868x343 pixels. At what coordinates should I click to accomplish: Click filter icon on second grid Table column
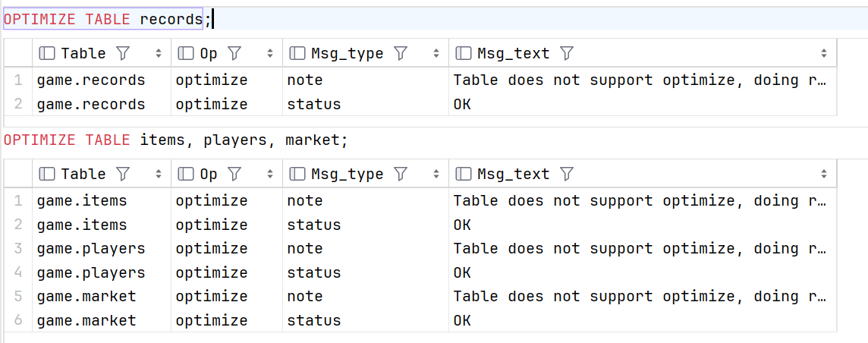click(123, 175)
